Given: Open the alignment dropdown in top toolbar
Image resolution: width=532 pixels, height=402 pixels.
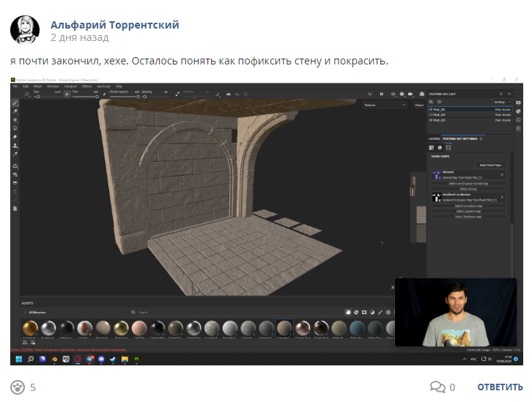Looking at the screenshot, I should click(218, 94).
